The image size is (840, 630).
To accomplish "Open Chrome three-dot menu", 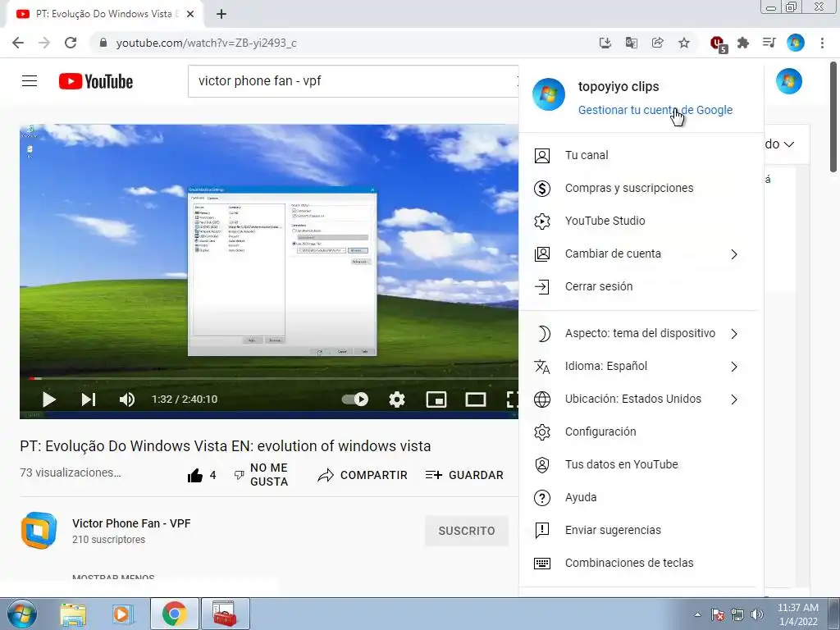I will [822, 43].
